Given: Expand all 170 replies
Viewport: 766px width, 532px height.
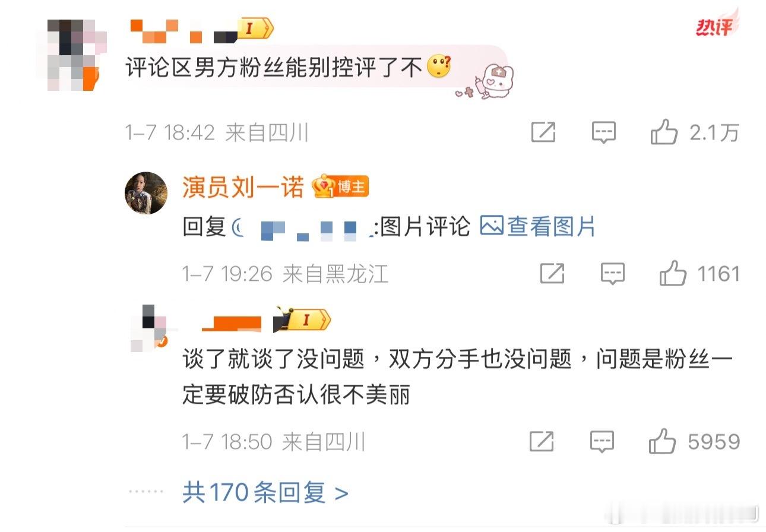Looking at the screenshot, I should [x=265, y=492].
